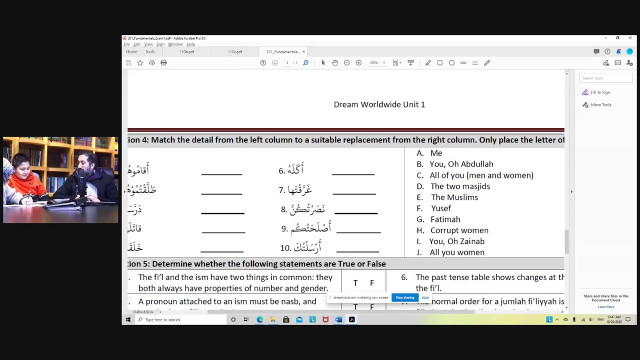Open More Tools in the side panel

coord(597,105)
